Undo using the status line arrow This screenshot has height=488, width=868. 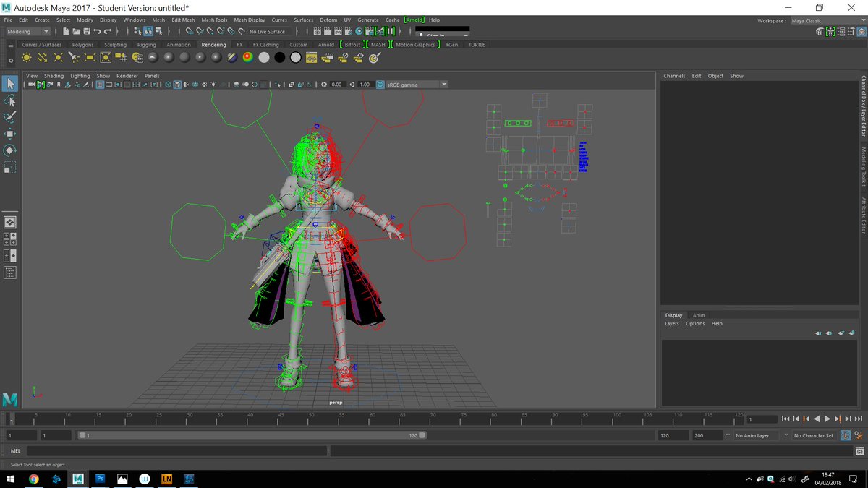coord(97,31)
